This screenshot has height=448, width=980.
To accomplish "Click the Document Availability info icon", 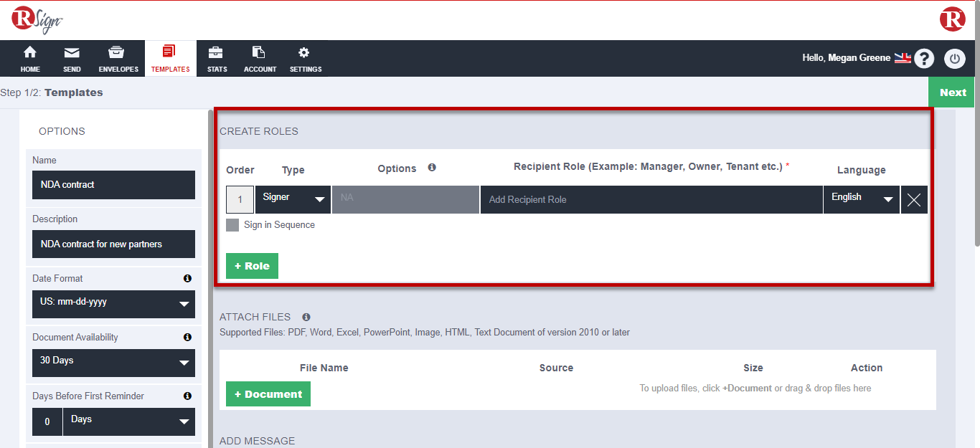I will pyautogui.click(x=187, y=337).
